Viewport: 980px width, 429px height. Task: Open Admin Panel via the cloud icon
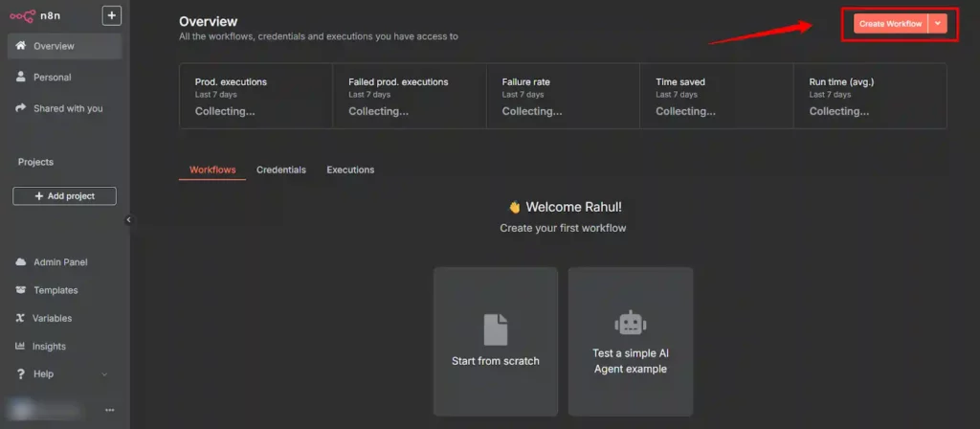tap(21, 262)
